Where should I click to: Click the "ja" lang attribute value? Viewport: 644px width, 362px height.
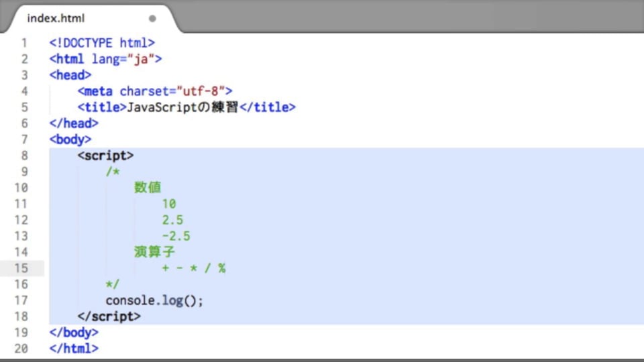[141, 59]
